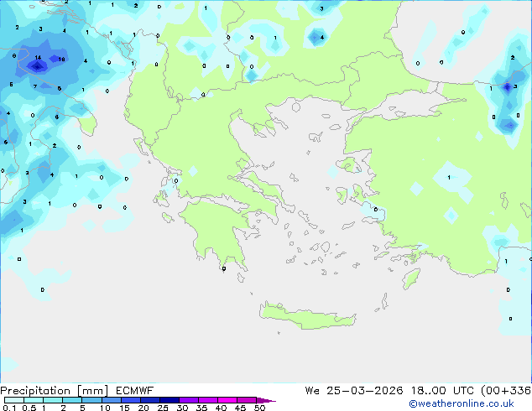Viewport: 532px width, 411px height.
Task: Click the '[mm]' unit label
Action: (x=92, y=391)
